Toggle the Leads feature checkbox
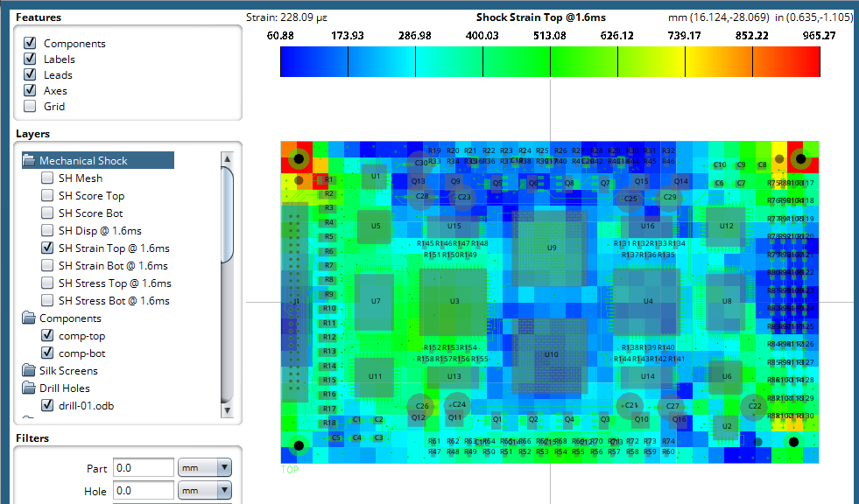Viewport: 859px width, 504px height. click(30, 74)
